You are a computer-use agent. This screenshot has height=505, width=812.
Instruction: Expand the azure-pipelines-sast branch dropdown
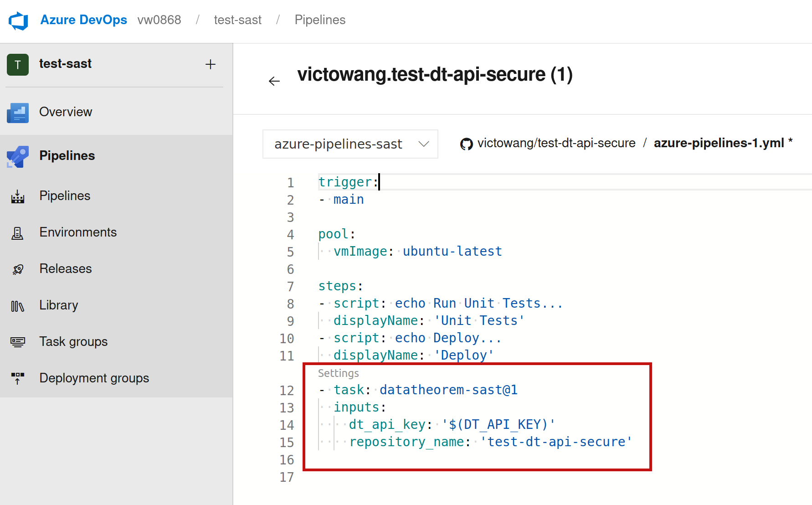(350, 144)
